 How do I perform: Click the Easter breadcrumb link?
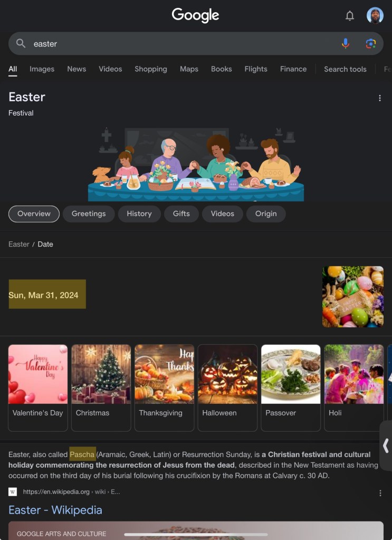19,244
